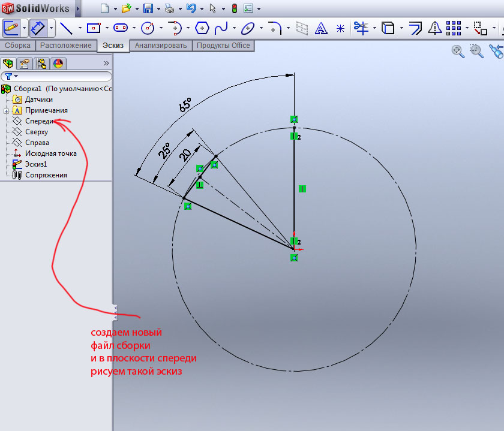Select Эскиз1 in the feature tree
The width and height of the screenshot is (504, 431).
point(35,164)
